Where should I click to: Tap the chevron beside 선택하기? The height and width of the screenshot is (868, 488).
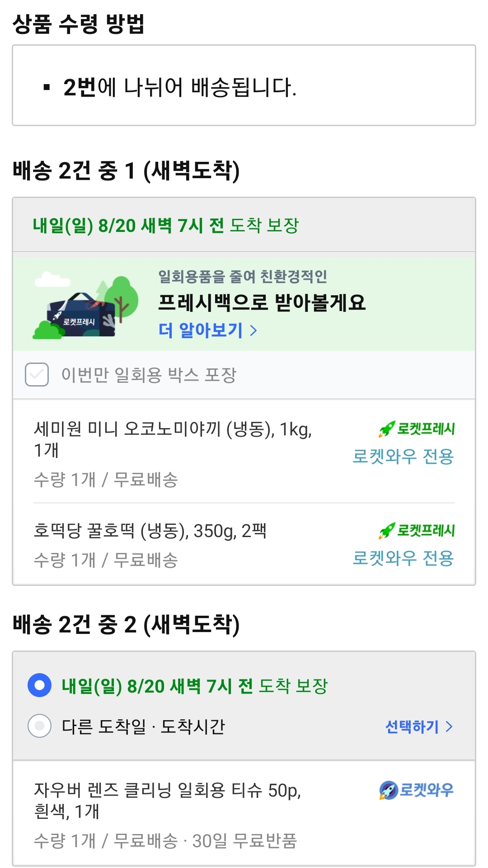pyautogui.click(x=449, y=726)
